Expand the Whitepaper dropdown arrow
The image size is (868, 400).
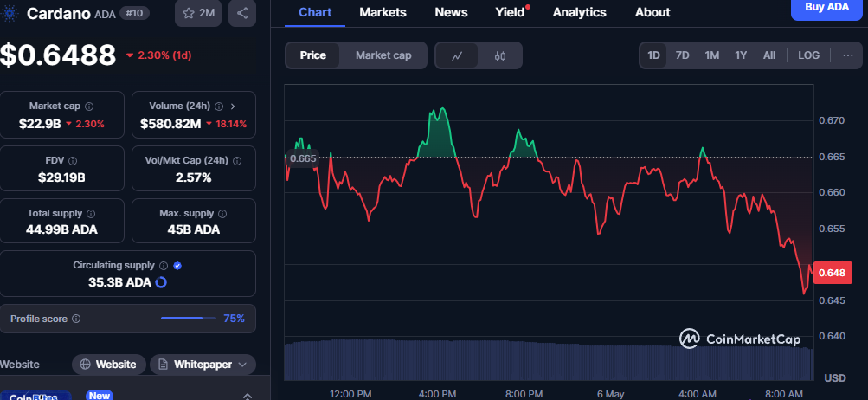coord(242,365)
